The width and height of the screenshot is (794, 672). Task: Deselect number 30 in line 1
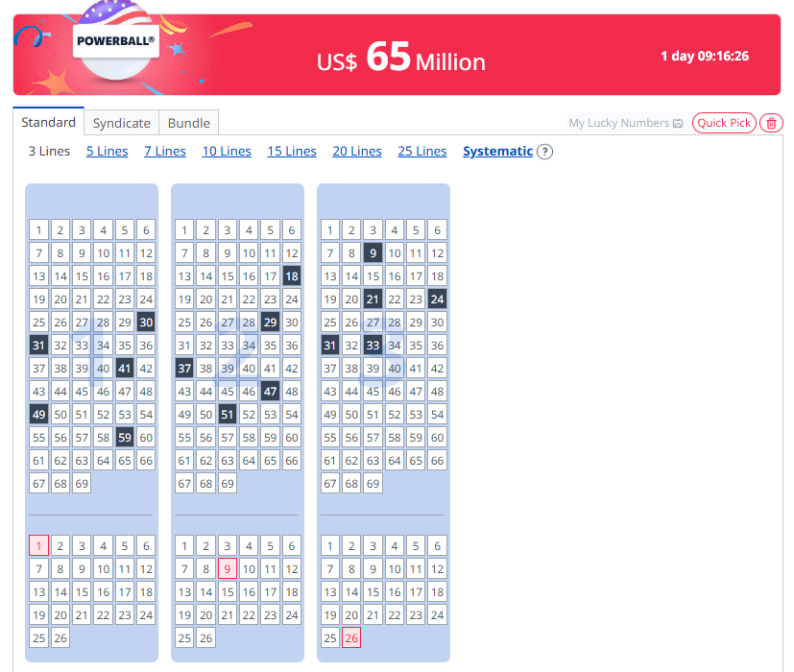pos(146,322)
